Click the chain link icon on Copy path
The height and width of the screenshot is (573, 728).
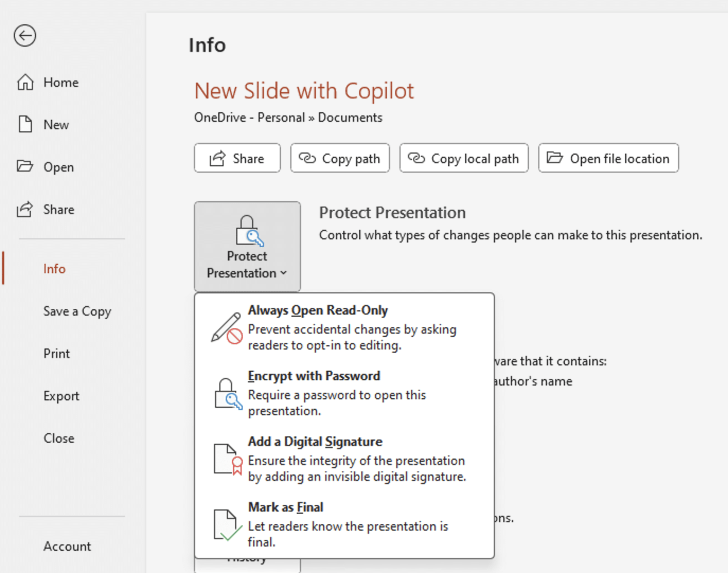[307, 158]
